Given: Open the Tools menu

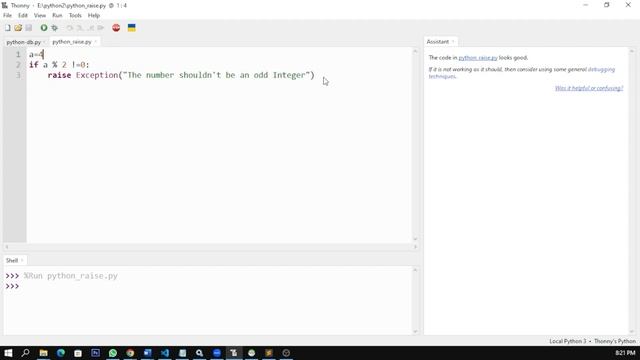Looking at the screenshot, I should tap(75, 16).
